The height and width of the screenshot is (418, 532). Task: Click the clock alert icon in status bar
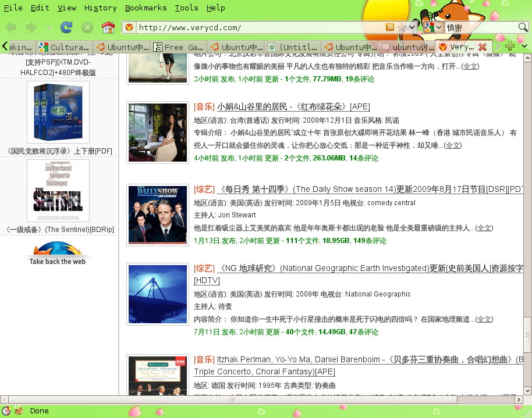coord(6,411)
